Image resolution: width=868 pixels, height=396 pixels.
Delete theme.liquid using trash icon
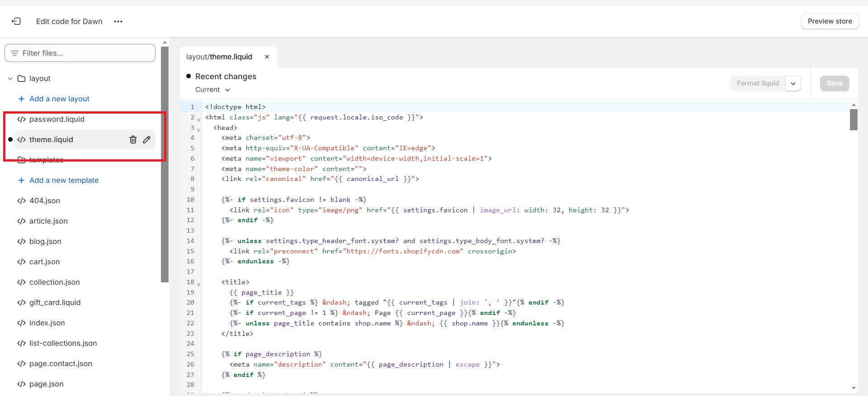(x=133, y=139)
